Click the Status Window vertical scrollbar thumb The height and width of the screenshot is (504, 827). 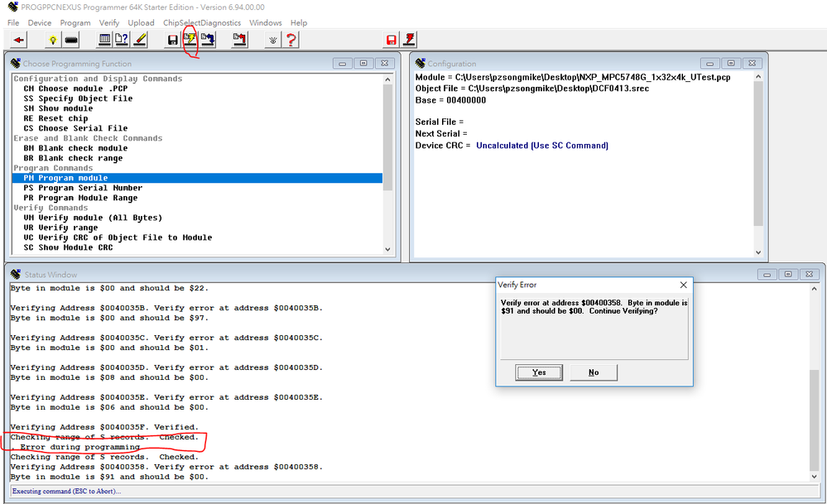click(815, 420)
